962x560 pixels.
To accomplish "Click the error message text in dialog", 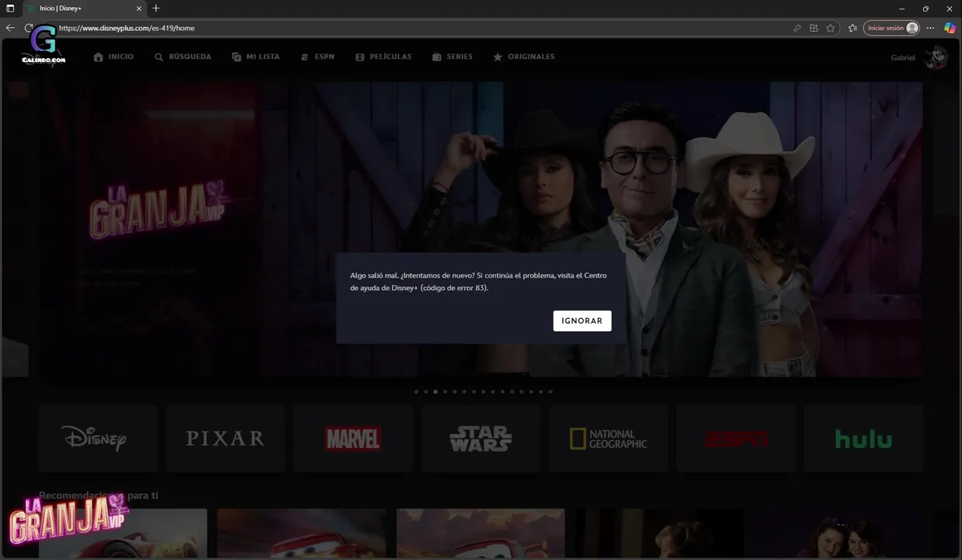I will pos(478,282).
